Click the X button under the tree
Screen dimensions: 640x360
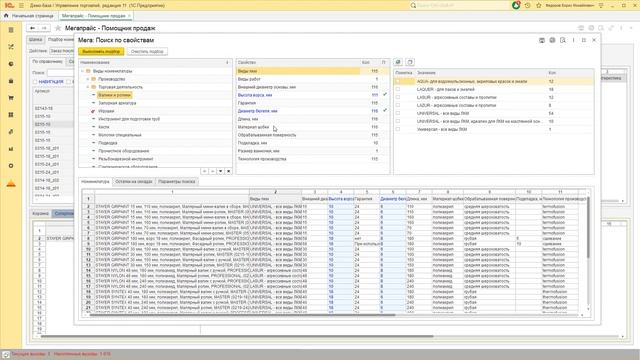coord(229,171)
